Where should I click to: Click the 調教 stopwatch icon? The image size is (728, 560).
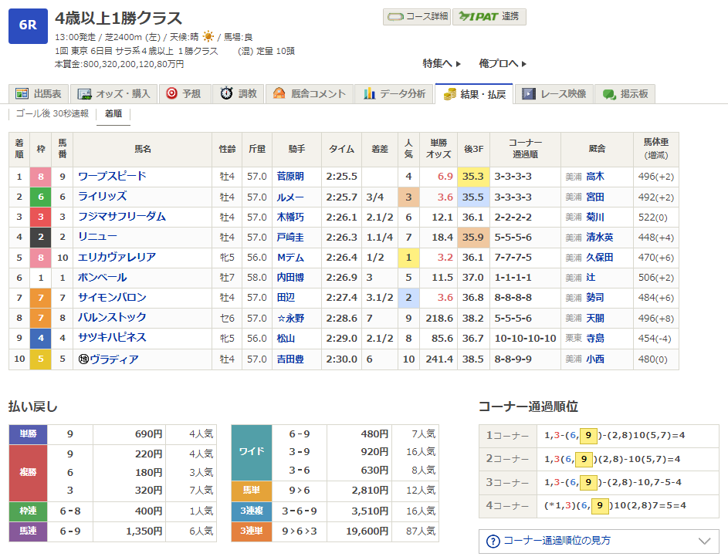(x=226, y=94)
